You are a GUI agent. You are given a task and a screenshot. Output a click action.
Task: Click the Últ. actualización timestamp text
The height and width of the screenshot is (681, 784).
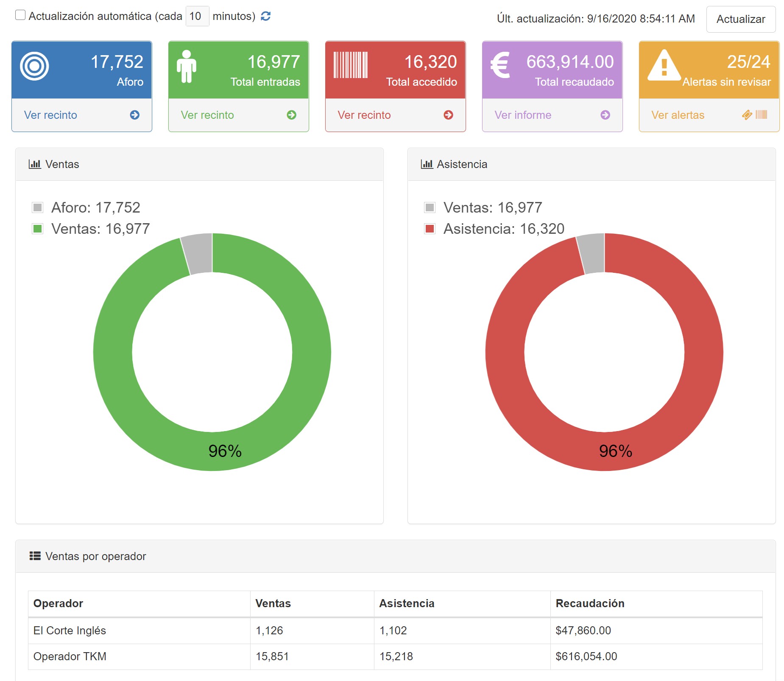[596, 19]
